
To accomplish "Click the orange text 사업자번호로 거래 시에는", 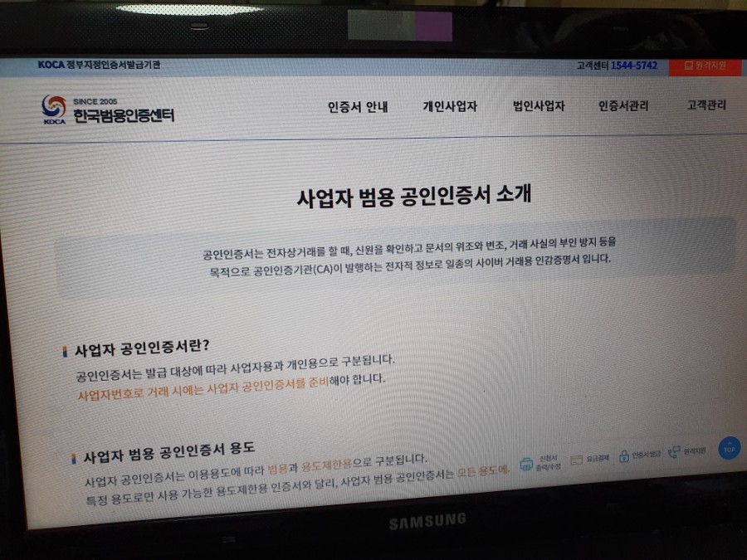I will tap(140, 392).
